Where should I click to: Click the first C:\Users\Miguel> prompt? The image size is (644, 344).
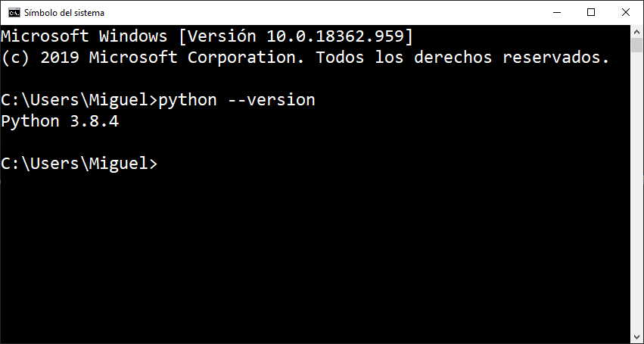click(79, 100)
